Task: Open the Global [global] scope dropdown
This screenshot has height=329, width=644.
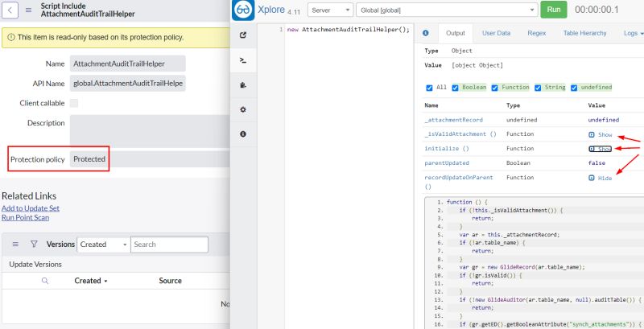Action: [447, 10]
